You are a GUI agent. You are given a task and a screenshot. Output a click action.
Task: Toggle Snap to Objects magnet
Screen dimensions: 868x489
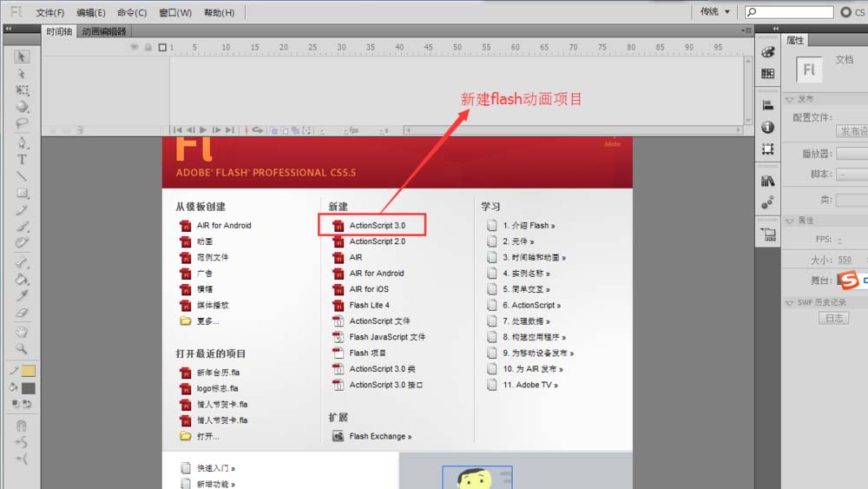21,426
